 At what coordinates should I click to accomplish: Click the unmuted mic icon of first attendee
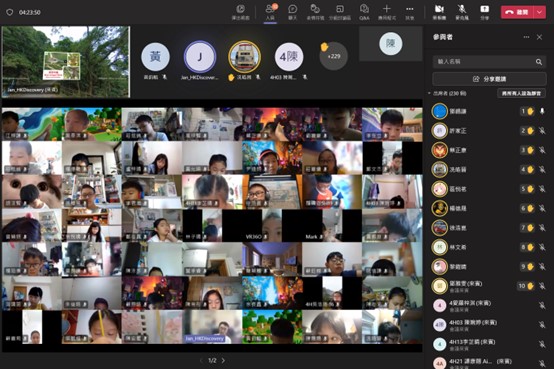click(x=542, y=111)
